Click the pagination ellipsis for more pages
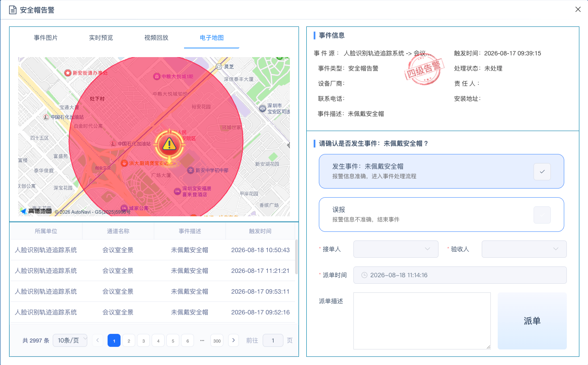Viewport: 588px width, 365px height. (202, 340)
